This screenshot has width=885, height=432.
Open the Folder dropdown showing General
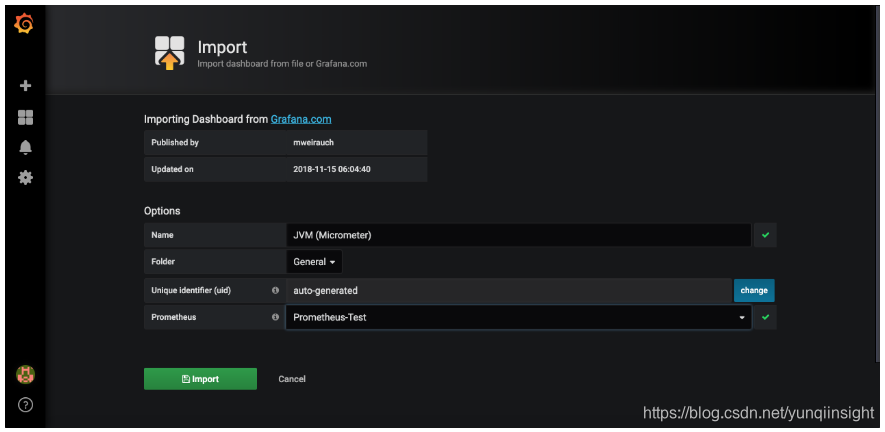314,261
